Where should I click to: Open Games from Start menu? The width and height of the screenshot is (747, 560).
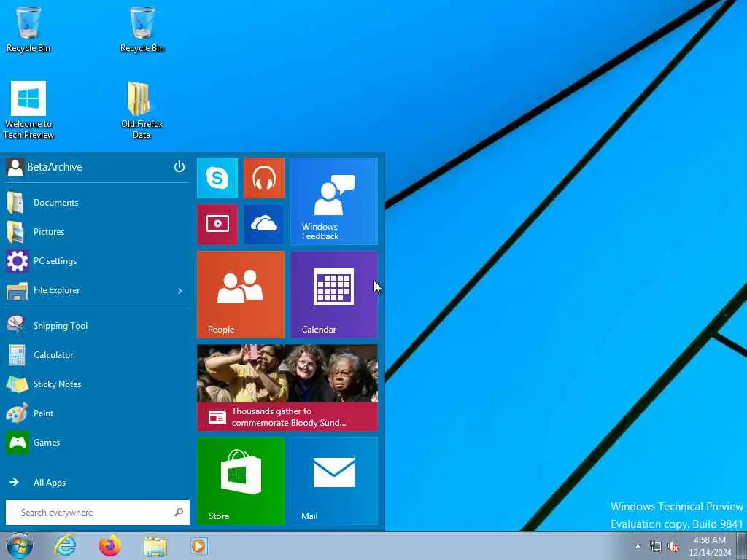(97, 443)
